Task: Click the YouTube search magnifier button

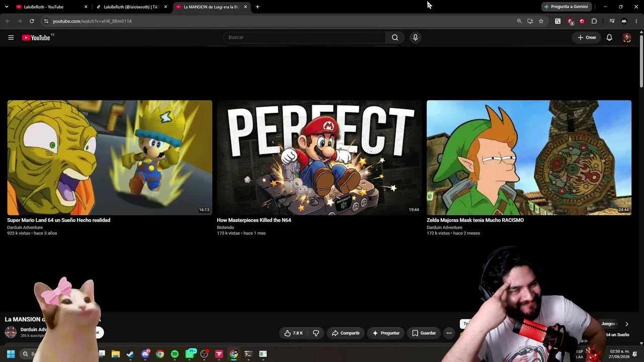Action: (x=395, y=37)
